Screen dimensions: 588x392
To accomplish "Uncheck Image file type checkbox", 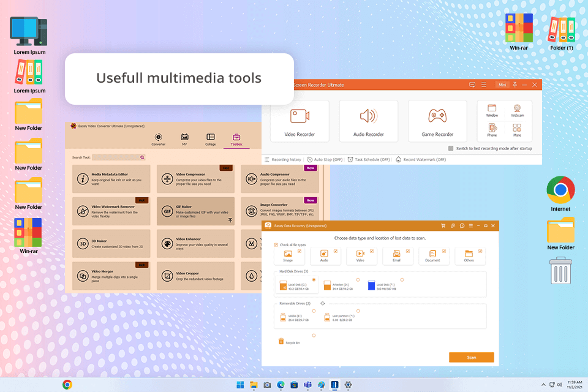I will (x=300, y=251).
